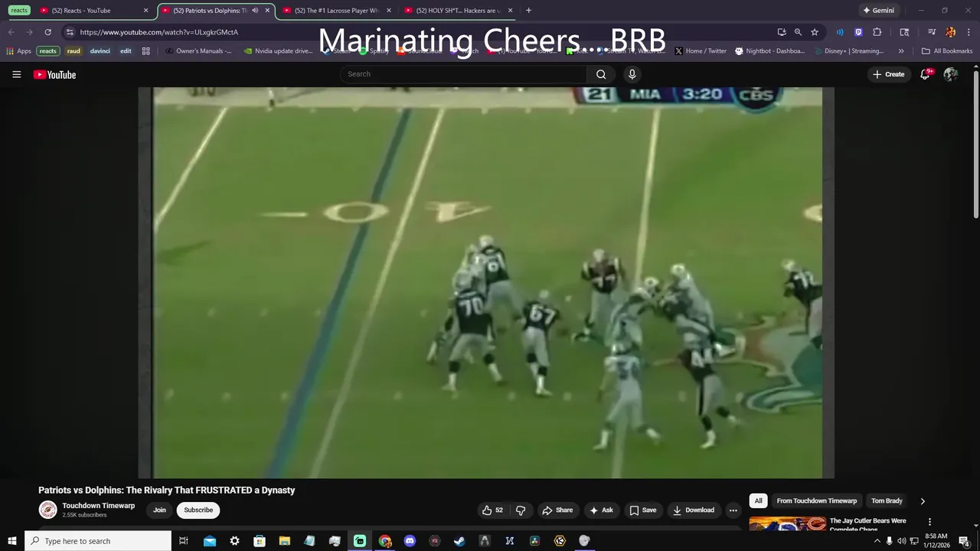This screenshot has width=980, height=551.
Task: Select the Tom Brady chip
Action: coord(887,500)
